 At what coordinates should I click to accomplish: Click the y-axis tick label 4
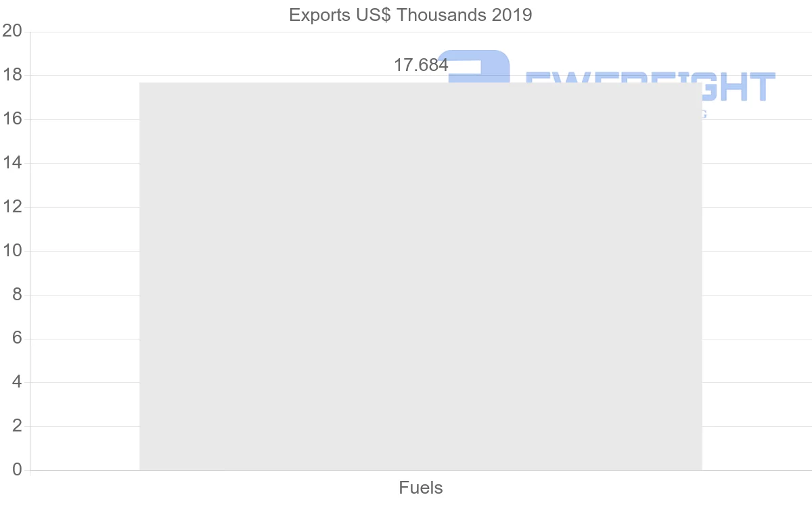click(17, 382)
